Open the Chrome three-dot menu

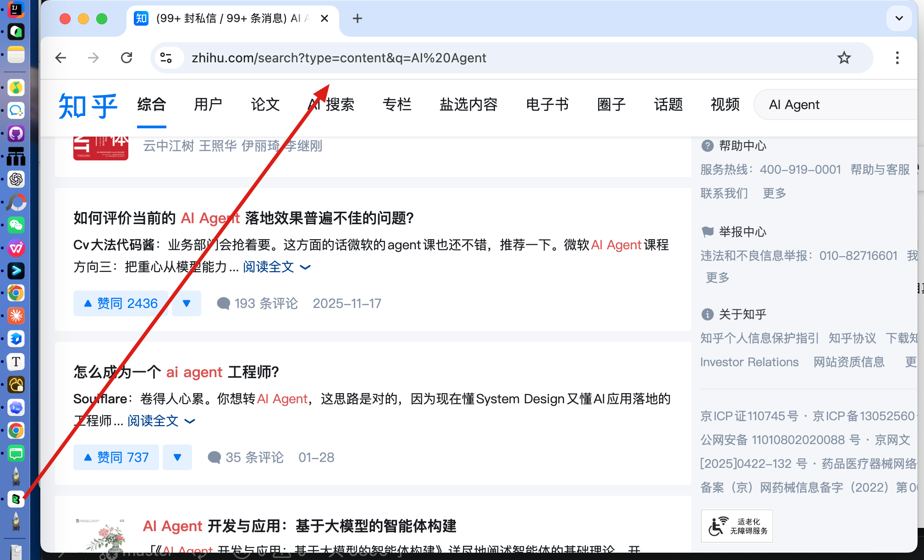897,58
